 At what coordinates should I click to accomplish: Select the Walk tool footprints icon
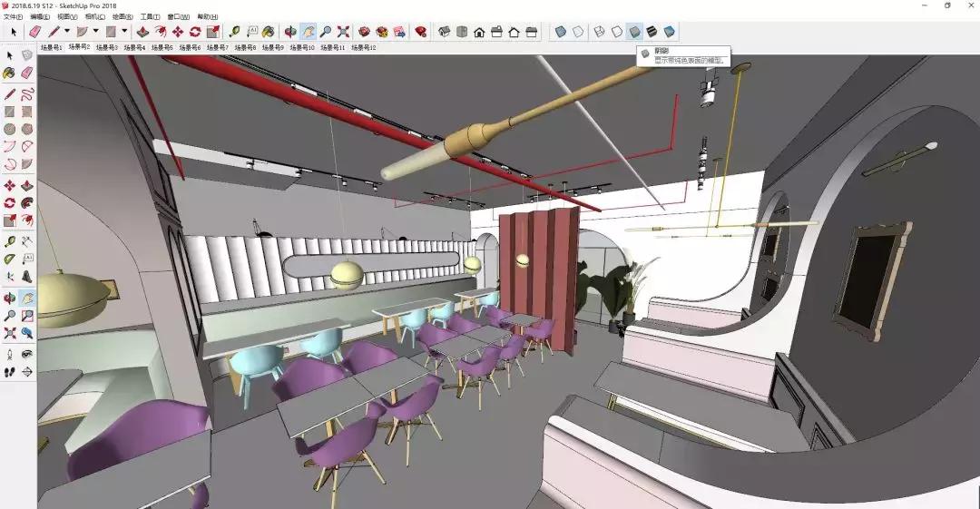(x=10, y=371)
